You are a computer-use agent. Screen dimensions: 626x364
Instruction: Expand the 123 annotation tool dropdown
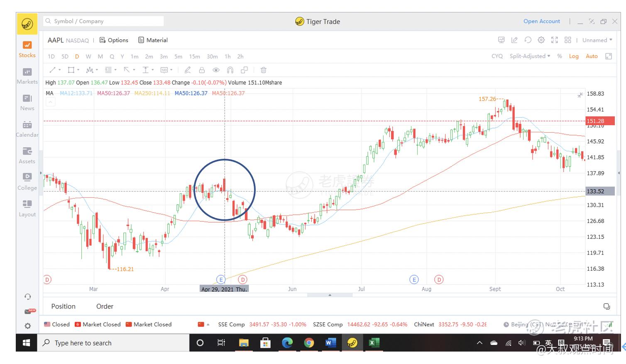(171, 70)
